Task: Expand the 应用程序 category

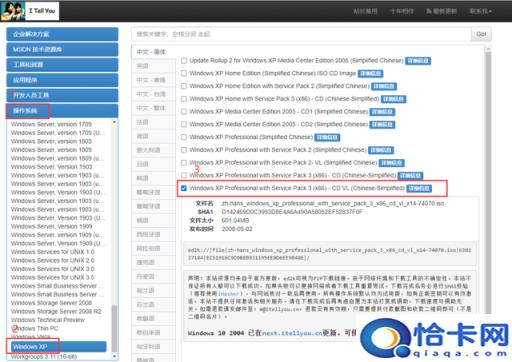Action: tap(62, 80)
